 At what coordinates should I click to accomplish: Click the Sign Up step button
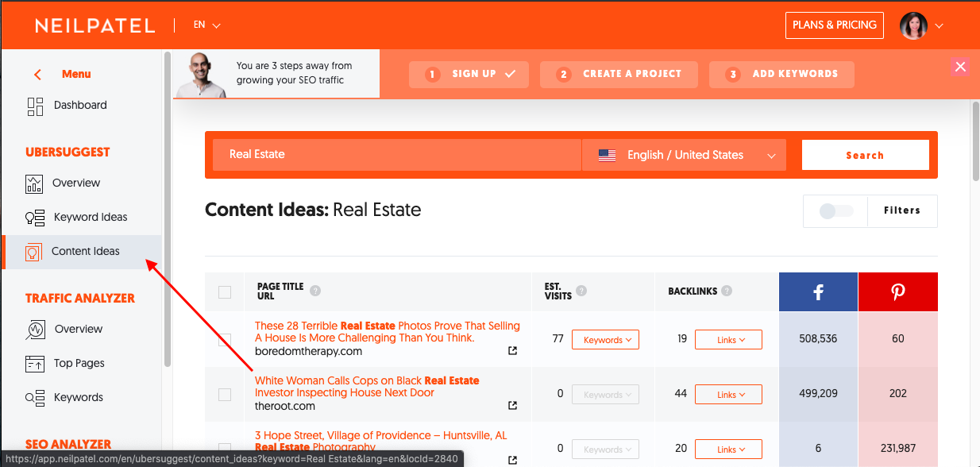coord(470,75)
